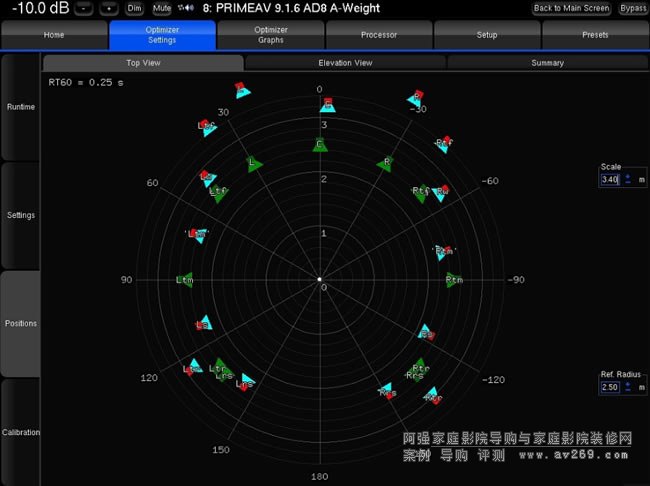Decrease volume with the minus button
The height and width of the screenshot is (486, 650).
coord(83,8)
